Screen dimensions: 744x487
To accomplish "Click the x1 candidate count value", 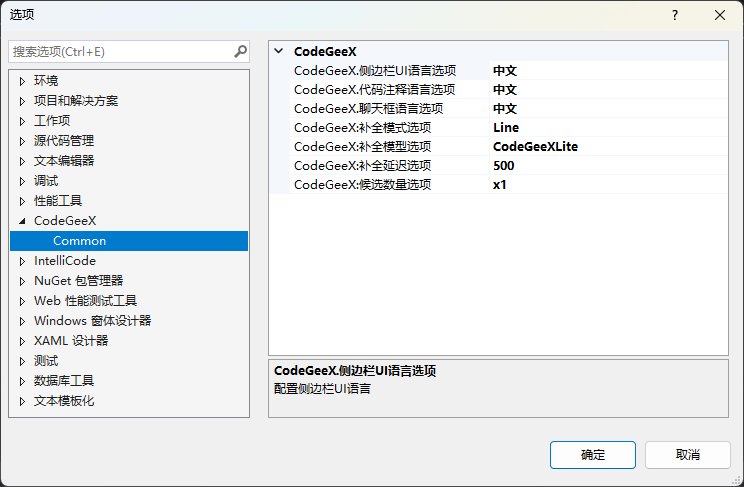I will 500,184.
